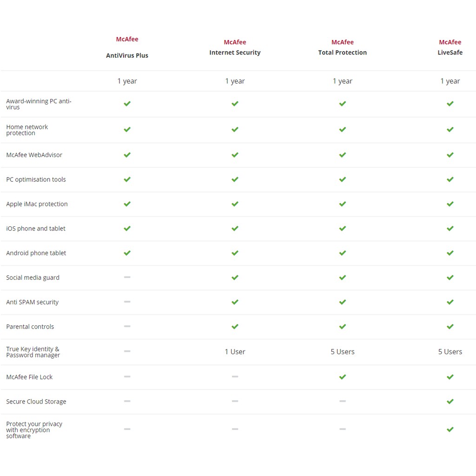Click the LiveSafe Secure Cloud Storage checkmark
Image resolution: width=476 pixels, height=476 pixels.
(x=450, y=402)
